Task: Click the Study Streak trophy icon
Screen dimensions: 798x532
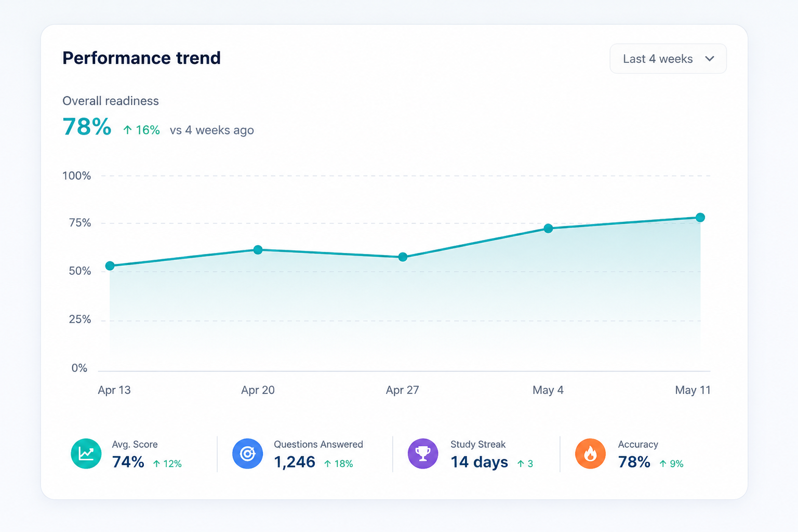Action: 423,454
